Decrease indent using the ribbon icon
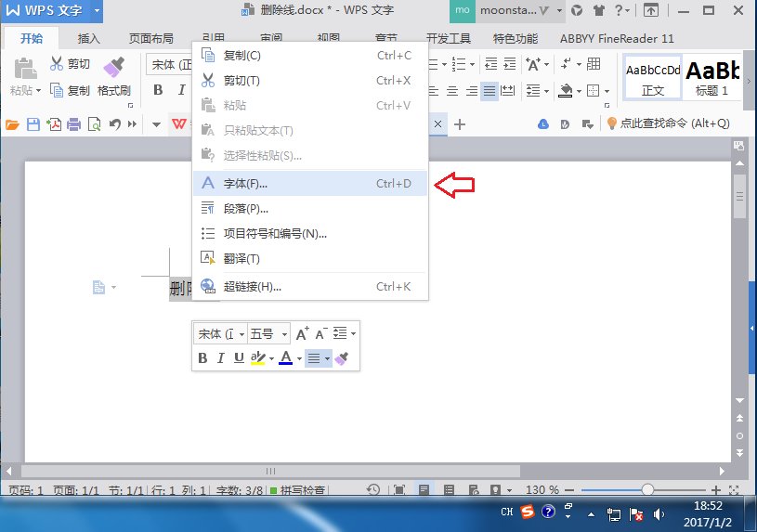Image resolution: width=757 pixels, height=532 pixels. [491, 64]
